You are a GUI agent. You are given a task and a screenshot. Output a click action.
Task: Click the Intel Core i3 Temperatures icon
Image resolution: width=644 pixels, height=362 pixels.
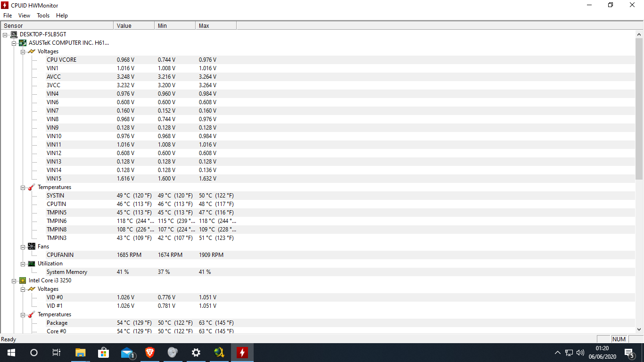32,314
